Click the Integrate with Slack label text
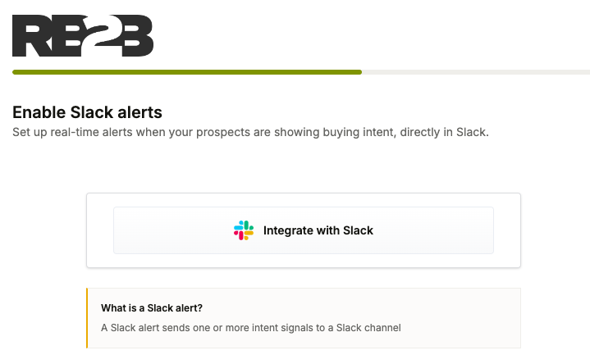Viewport: 590px width, 364px height. (318, 230)
